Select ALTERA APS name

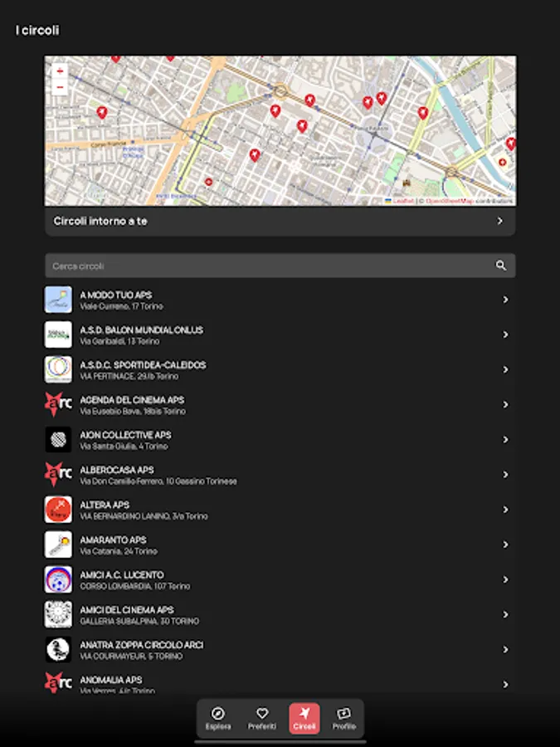tap(105, 505)
